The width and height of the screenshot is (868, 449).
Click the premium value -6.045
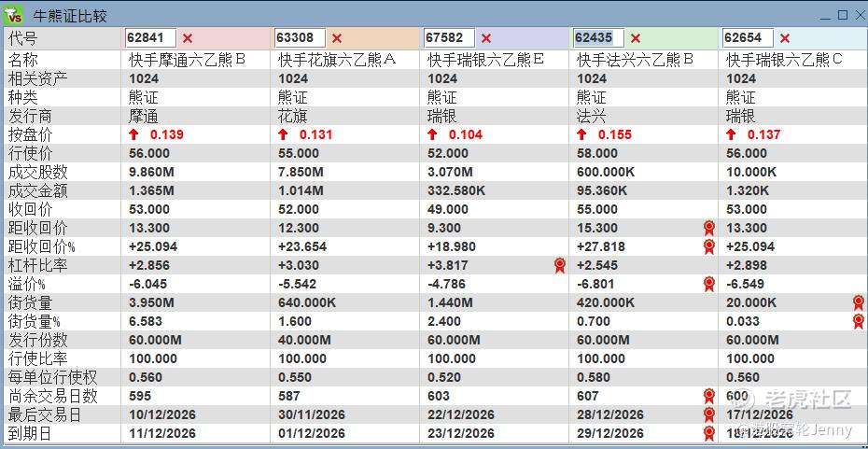click(147, 284)
